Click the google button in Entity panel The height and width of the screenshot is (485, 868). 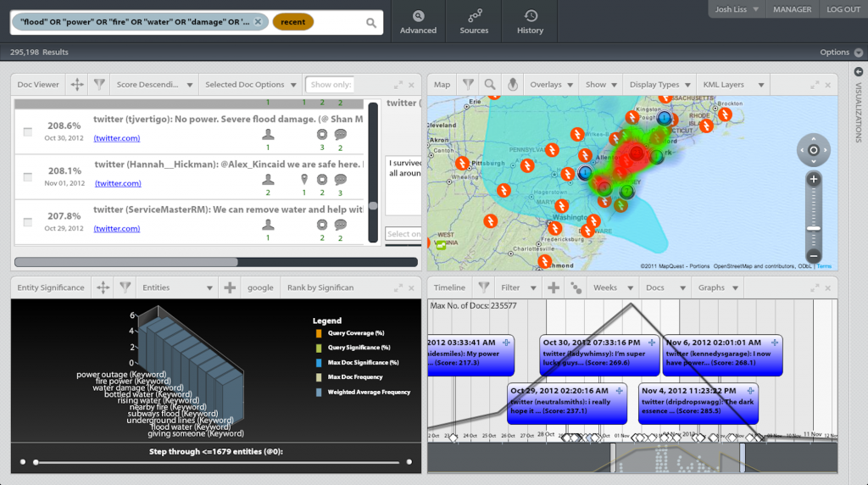260,288
